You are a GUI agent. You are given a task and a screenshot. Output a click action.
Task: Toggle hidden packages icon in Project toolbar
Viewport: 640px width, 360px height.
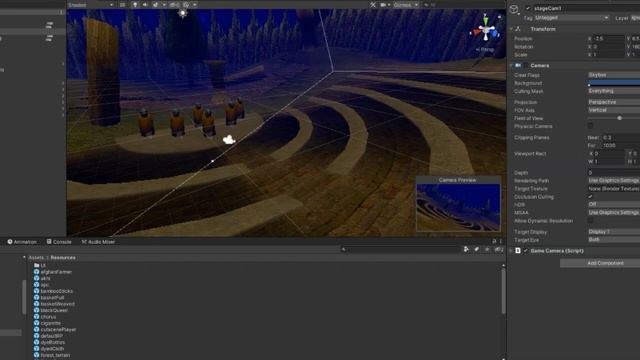498,249
